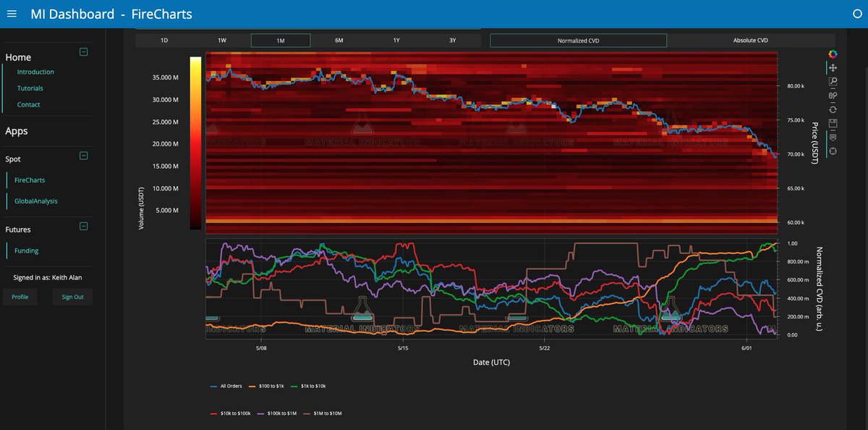Switch to the 3Y timeframe
The height and width of the screenshot is (430, 868).
453,41
